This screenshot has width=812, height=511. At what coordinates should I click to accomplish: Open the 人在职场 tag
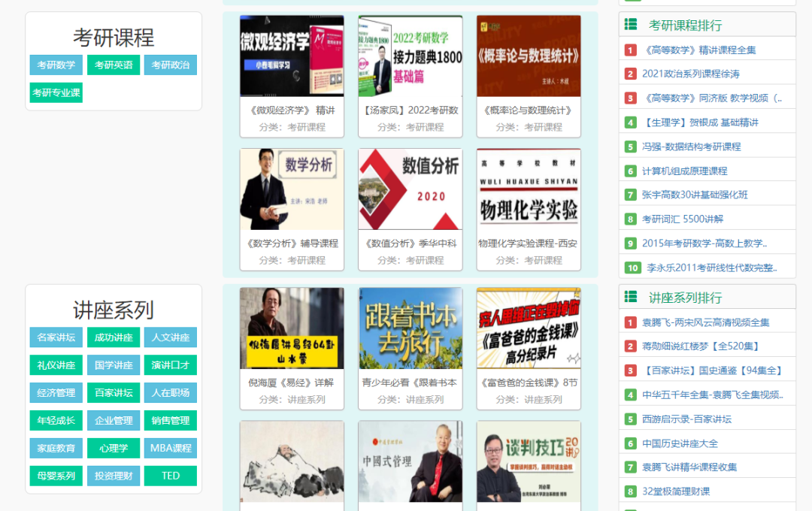(171, 393)
